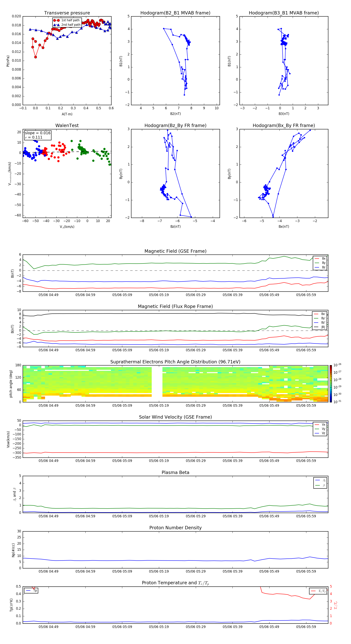The height and width of the screenshot is (644, 351).
Task: Click the "r = 0.111" annotation
Action: coord(34,137)
